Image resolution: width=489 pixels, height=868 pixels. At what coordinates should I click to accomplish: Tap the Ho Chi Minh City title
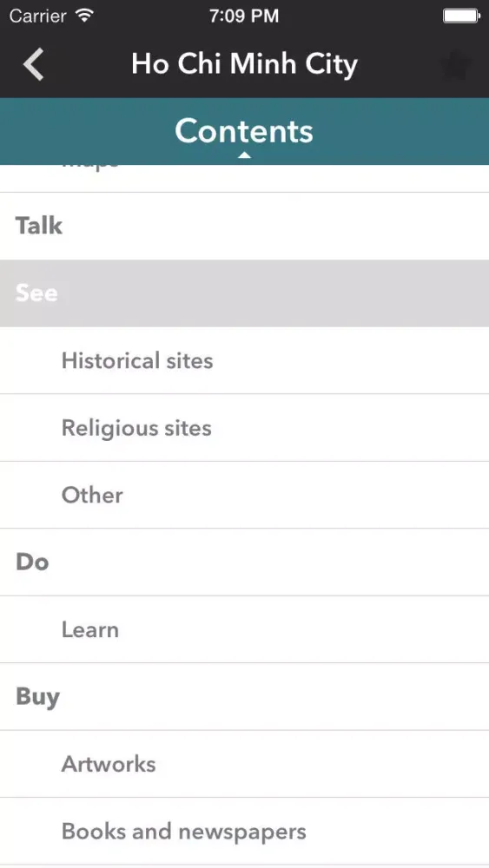(244, 64)
